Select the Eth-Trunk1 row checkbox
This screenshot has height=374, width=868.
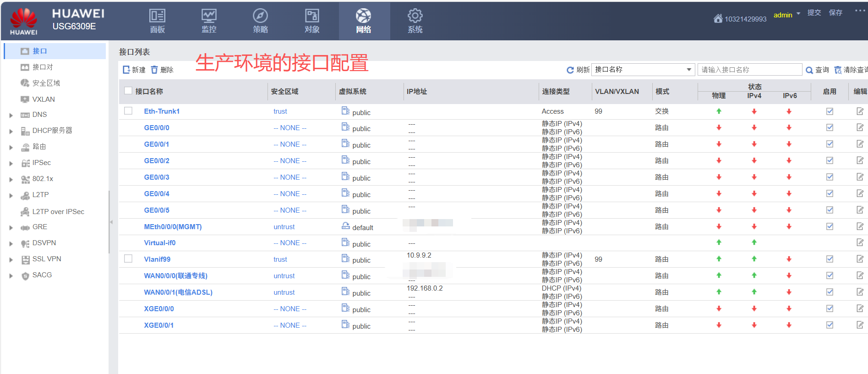128,111
